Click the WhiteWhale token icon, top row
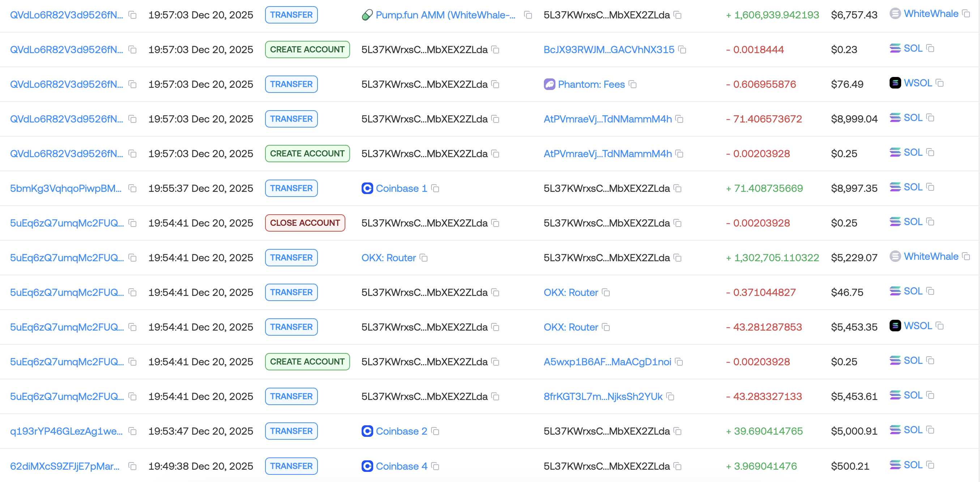This screenshot has height=482, width=980. [x=895, y=14]
